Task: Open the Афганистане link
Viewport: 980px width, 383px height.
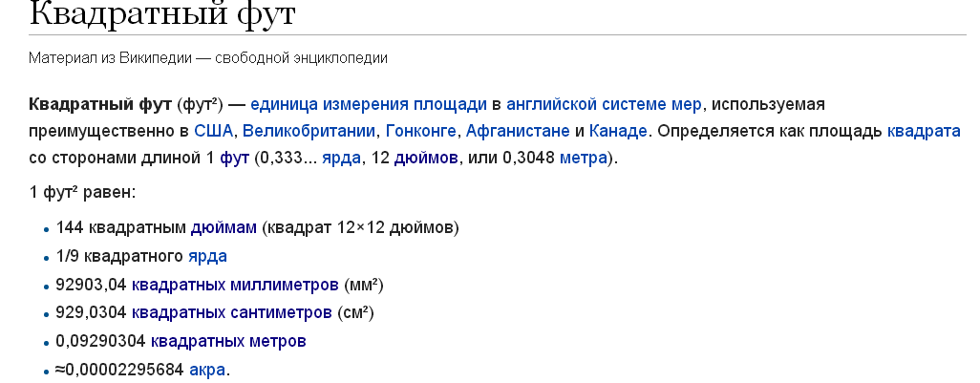Action: point(518,131)
